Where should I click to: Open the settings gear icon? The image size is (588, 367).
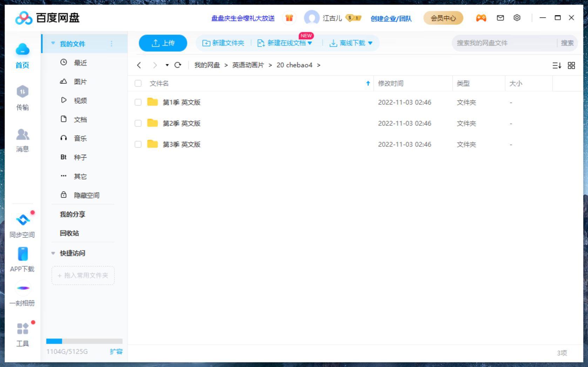(x=517, y=18)
